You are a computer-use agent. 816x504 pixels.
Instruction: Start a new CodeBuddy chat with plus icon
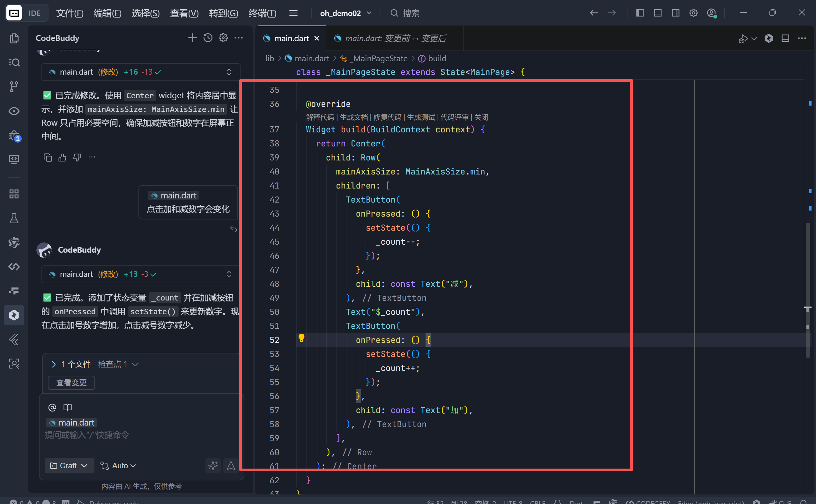[x=192, y=38]
